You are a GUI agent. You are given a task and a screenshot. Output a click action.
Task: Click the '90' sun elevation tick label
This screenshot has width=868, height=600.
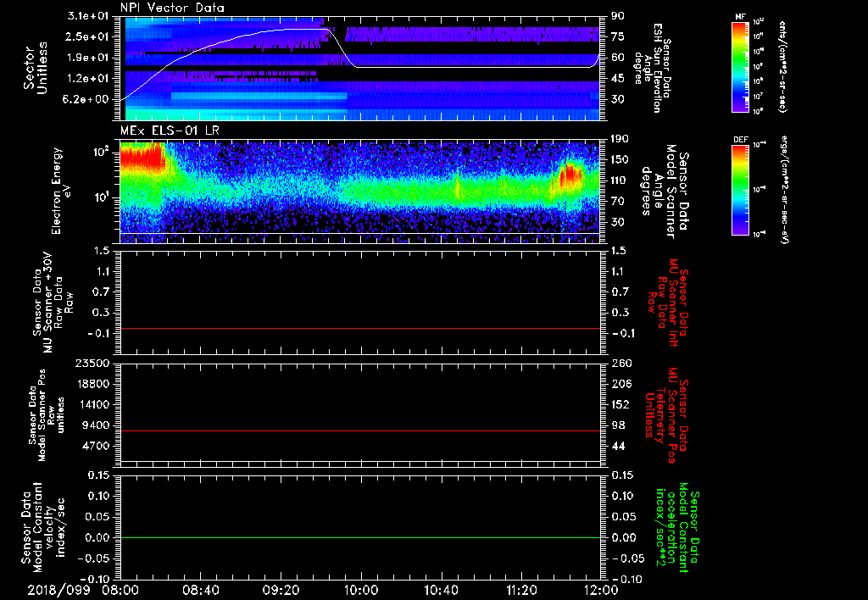point(617,16)
